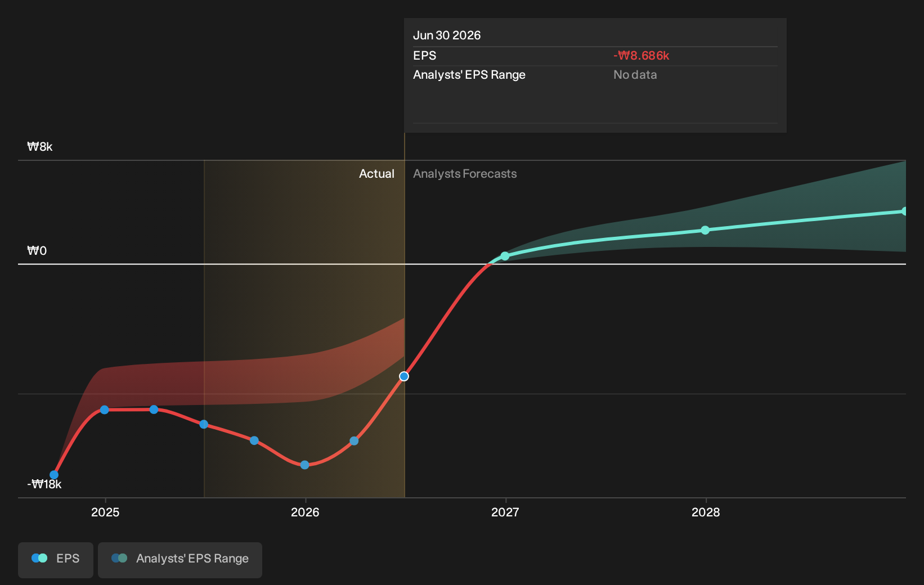This screenshot has height=585, width=924.
Task: Select the lowest EPS point at 2026
Action: click(x=304, y=465)
